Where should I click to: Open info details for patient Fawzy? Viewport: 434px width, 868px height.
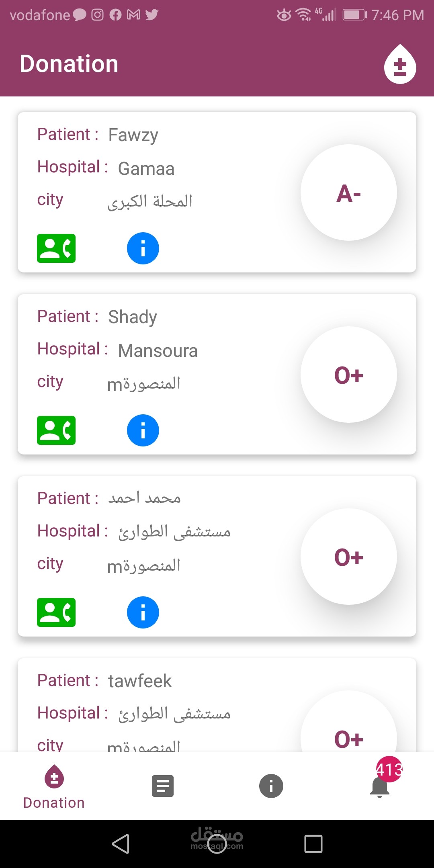coord(143,248)
